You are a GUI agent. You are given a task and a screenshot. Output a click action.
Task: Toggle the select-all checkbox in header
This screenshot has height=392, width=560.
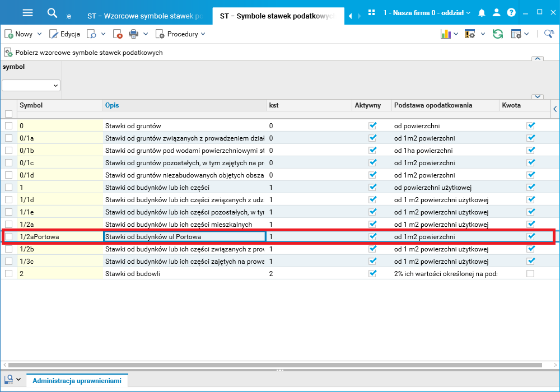[8, 114]
